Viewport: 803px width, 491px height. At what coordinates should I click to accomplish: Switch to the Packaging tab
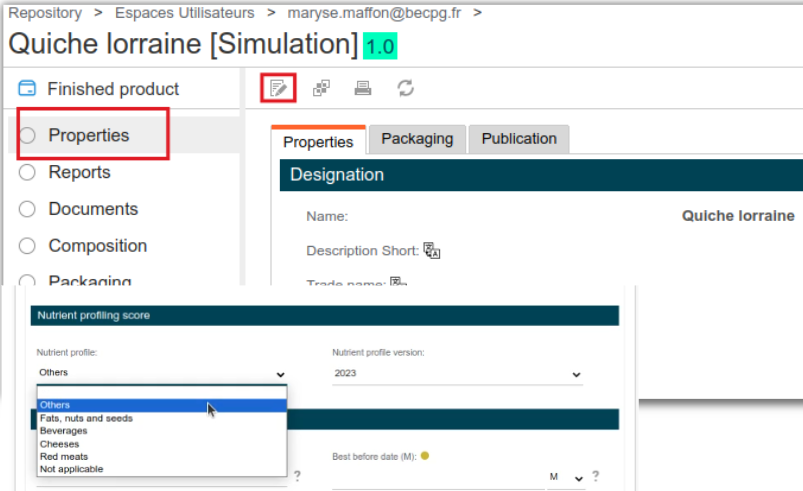pyautogui.click(x=417, y=139)
